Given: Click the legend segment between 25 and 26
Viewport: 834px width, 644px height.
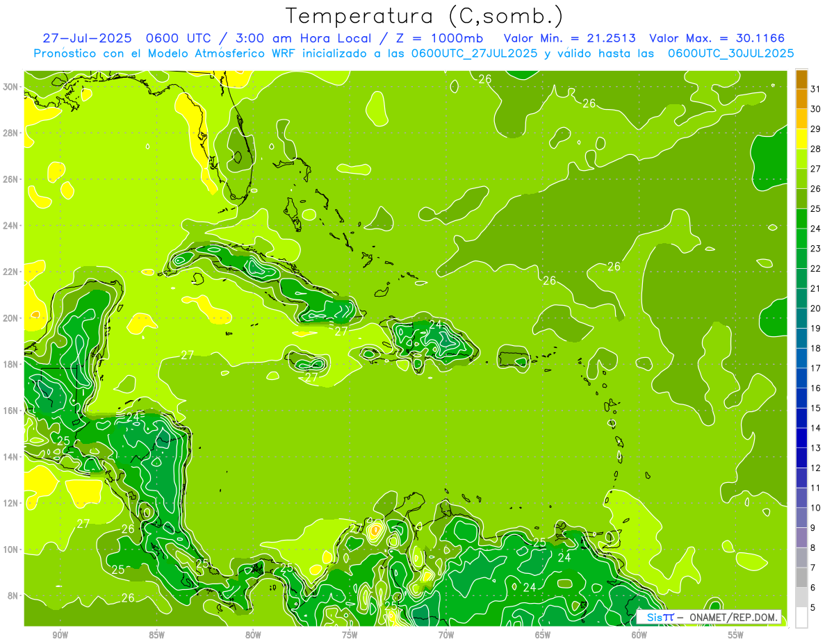Looking at the screenshot, I should [801, 198].
